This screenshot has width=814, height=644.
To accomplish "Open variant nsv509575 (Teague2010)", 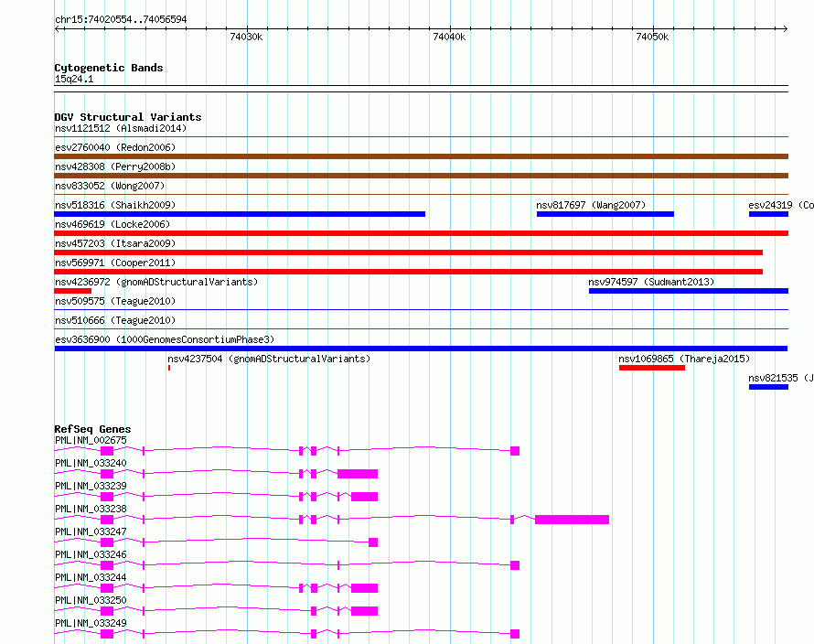I will point(115,301).
